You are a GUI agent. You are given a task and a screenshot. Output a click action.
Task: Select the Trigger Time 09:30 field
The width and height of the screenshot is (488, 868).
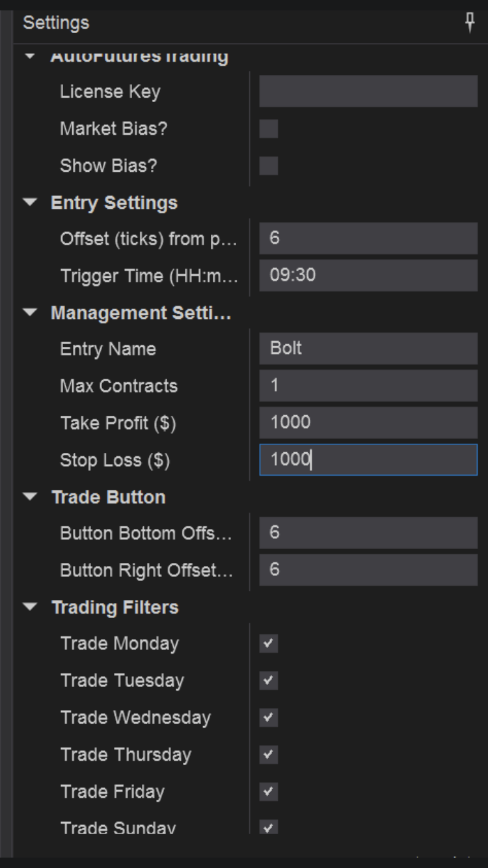click(368, 275)
